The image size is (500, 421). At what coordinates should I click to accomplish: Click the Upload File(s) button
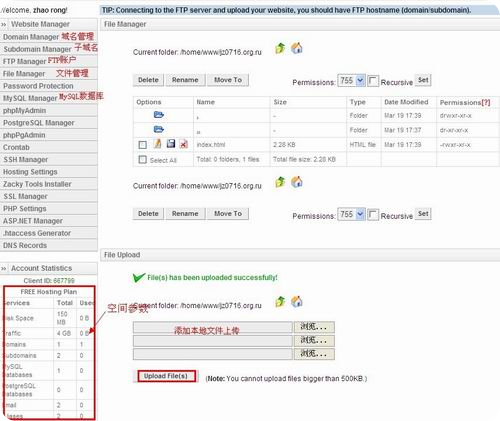(166, 376)
